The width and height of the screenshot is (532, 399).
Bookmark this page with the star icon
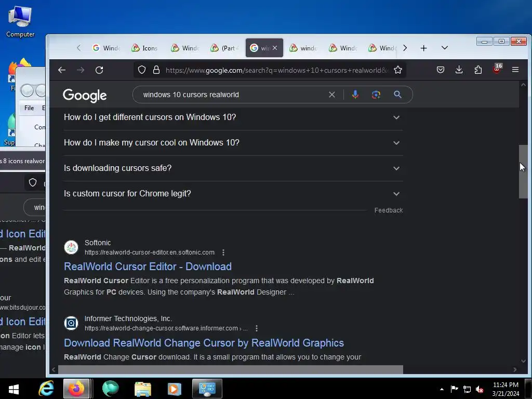click(398, 70)
